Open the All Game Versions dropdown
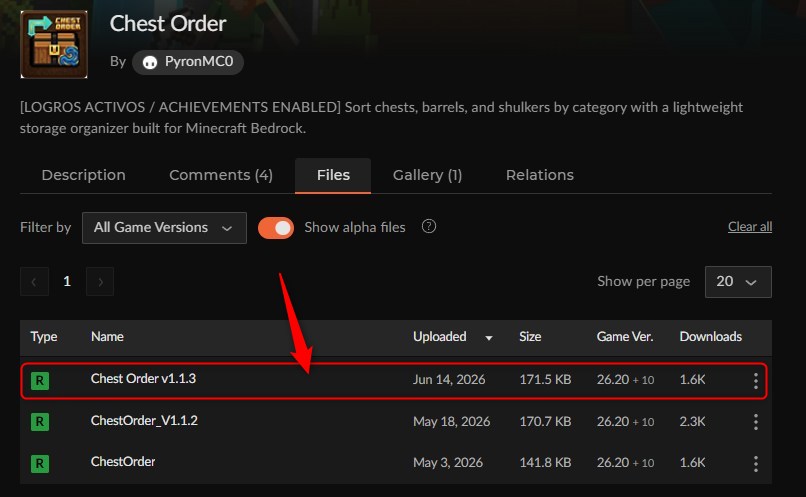 [x=164, y=228]
